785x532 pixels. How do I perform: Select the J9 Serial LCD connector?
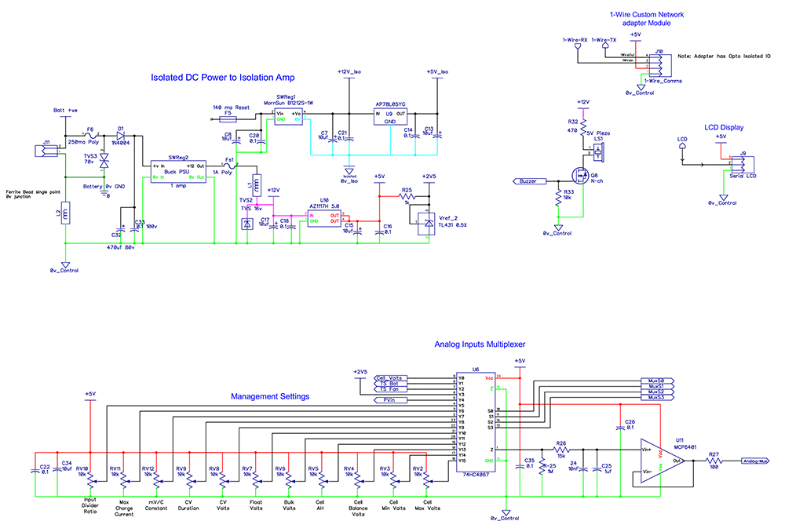[742, 164]
